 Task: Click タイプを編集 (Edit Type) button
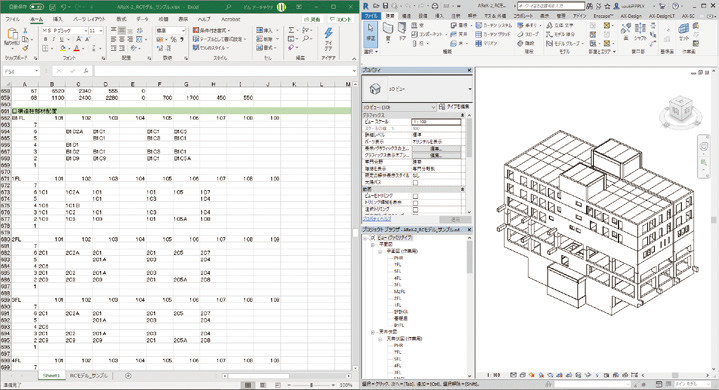click(x=454, y=107)
